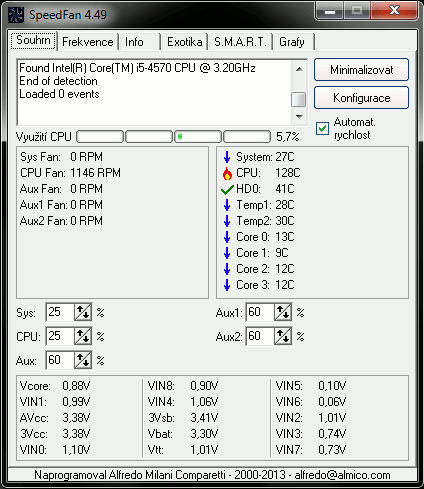This screenshot has width=424, height=489.
Task: Click the down arrow icon beside Core 1
Action: pos(227,253)
